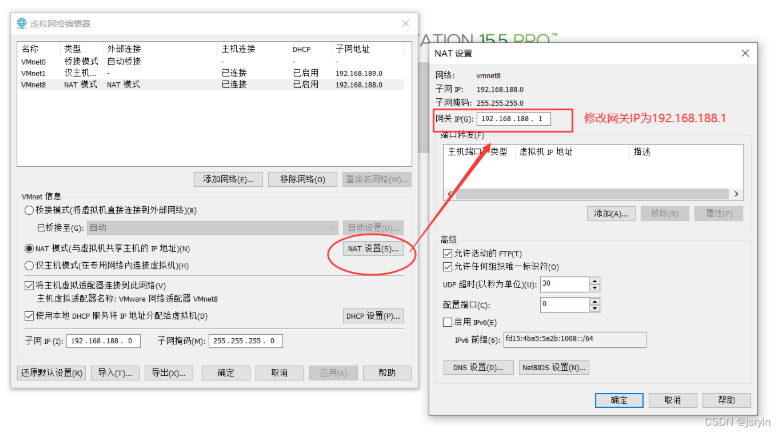This screenshot has width=780, height=440.
Task: Open NAT 设置 button
Action: pos(373,248)
